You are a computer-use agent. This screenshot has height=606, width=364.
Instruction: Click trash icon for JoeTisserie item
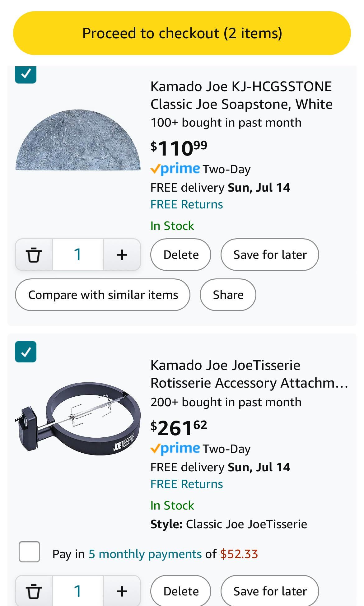(x=34, y=591)
